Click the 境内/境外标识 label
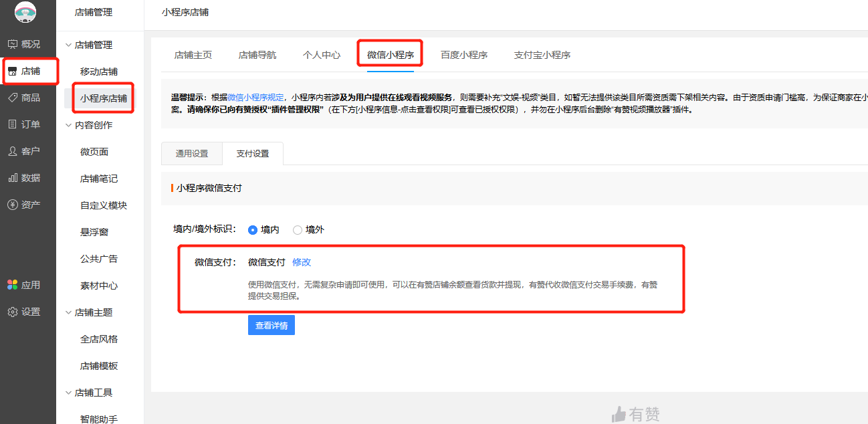This screenshot has width=868, height=424. (x=205, y=229)
